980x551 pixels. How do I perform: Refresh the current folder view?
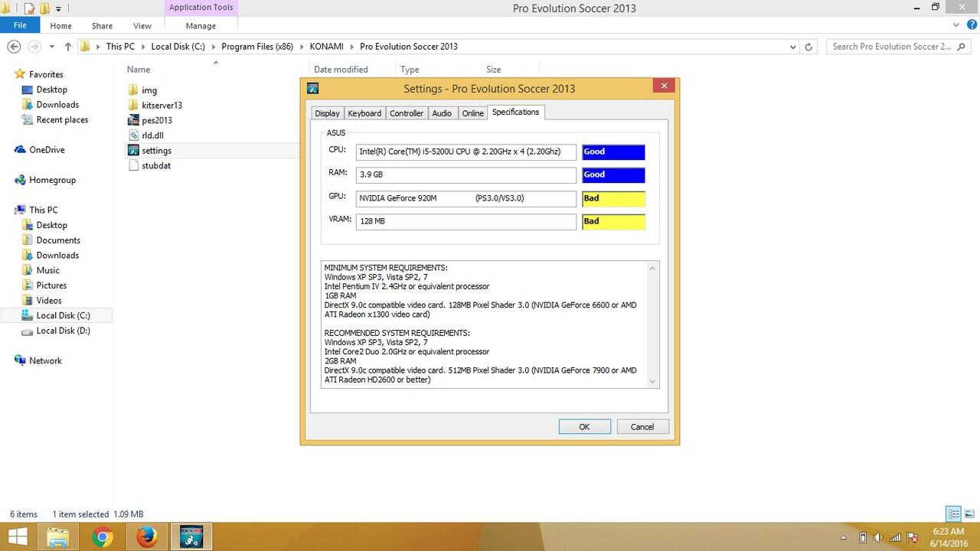[x=808, y=47]
